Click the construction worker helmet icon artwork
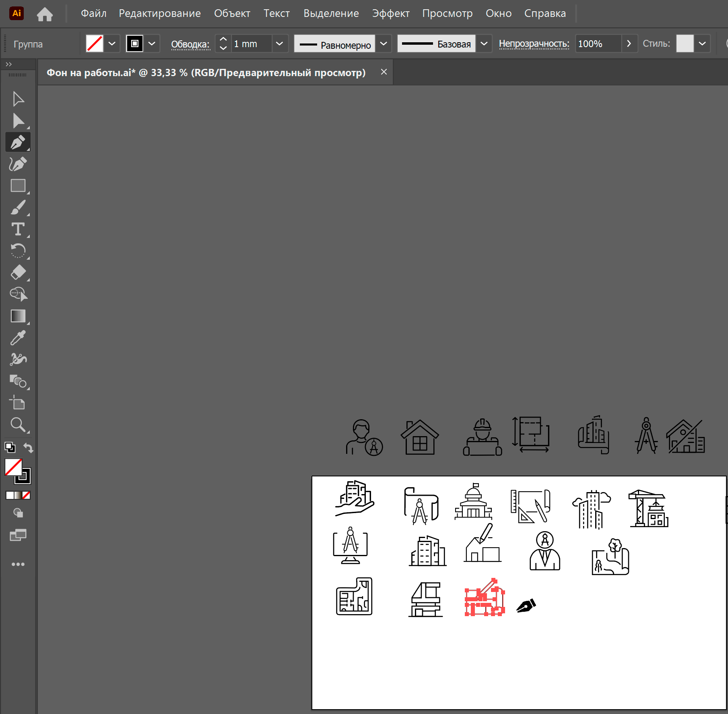 click(x=482, y=437)
